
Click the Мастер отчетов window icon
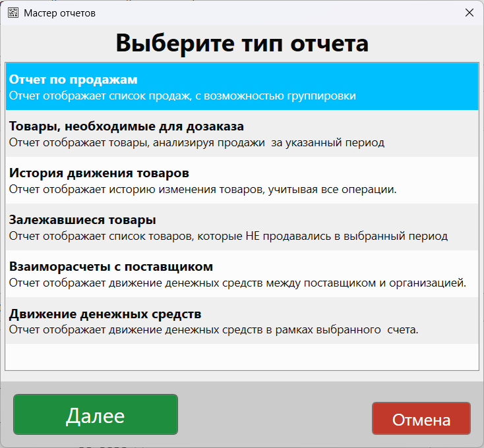pos(13,13)
